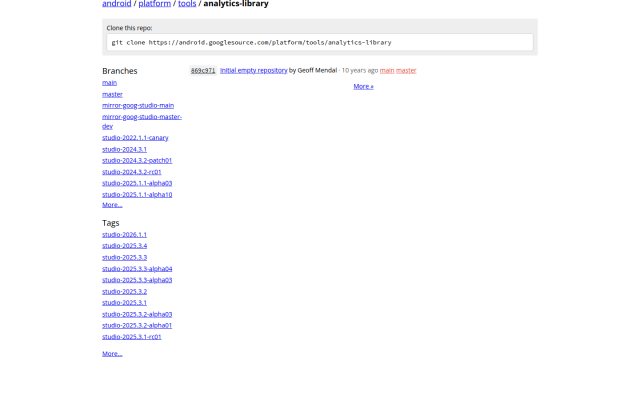
Task: Open the studio-2025.3.1 tag
Action: [x=124, y=302]
